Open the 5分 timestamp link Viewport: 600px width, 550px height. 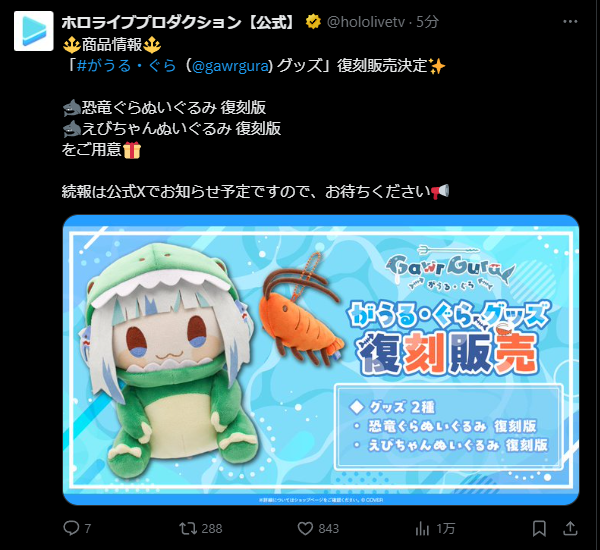(427, 22)
